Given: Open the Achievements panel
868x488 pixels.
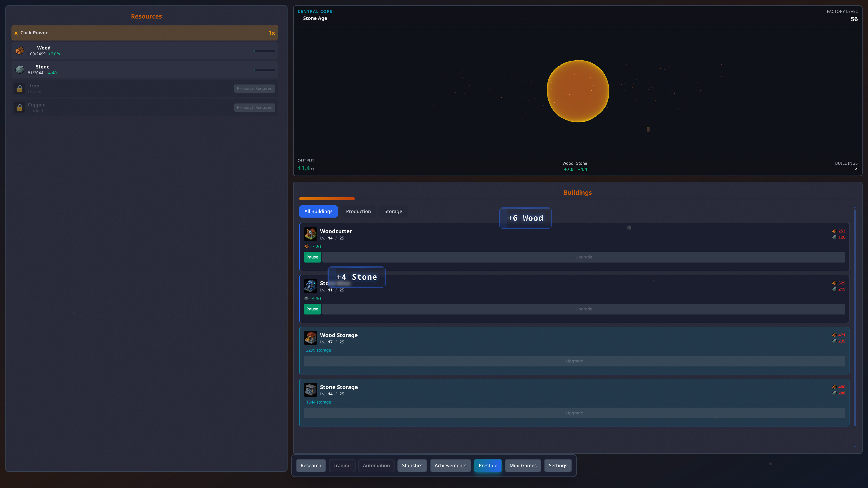Looking at the screenshot, I should tap(450, 465).
